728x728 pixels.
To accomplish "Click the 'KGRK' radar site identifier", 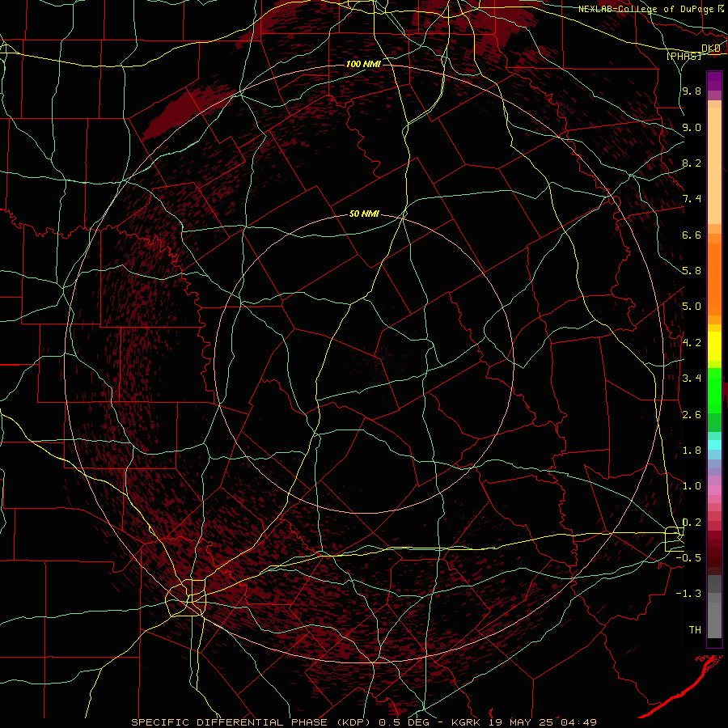I will 467,722.
